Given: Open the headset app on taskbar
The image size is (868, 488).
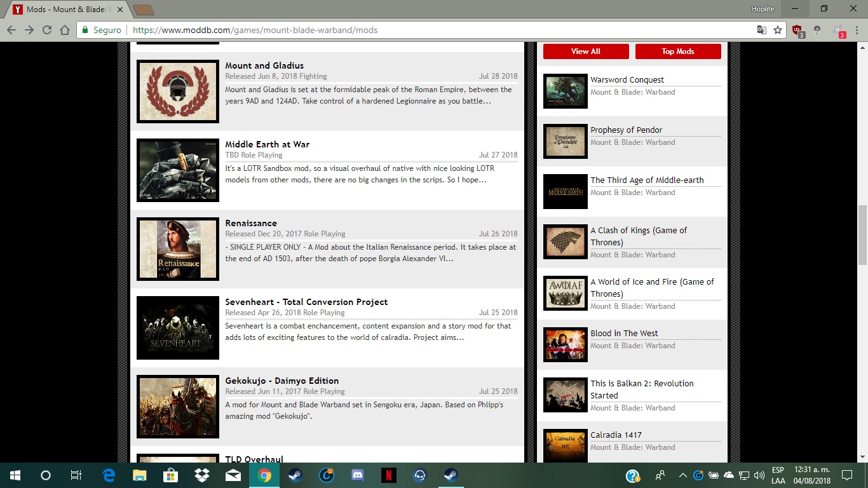Looking at the screenshot, I should point(419,475).
